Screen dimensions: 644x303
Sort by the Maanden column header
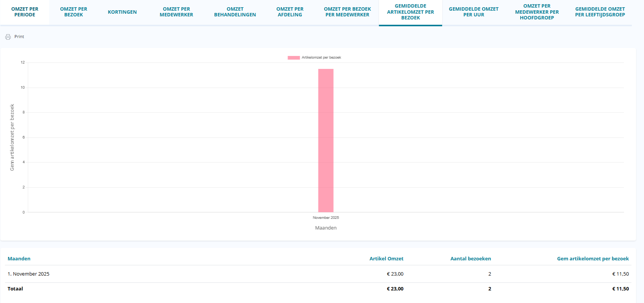[19, 259]
